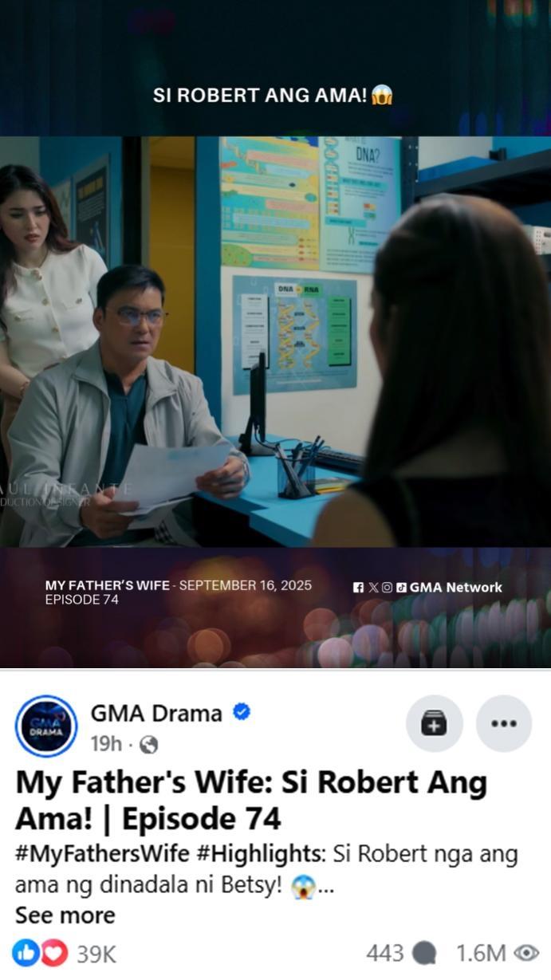Open the GMA Drama profile picture
551x980 pixels.
(46, 725)
